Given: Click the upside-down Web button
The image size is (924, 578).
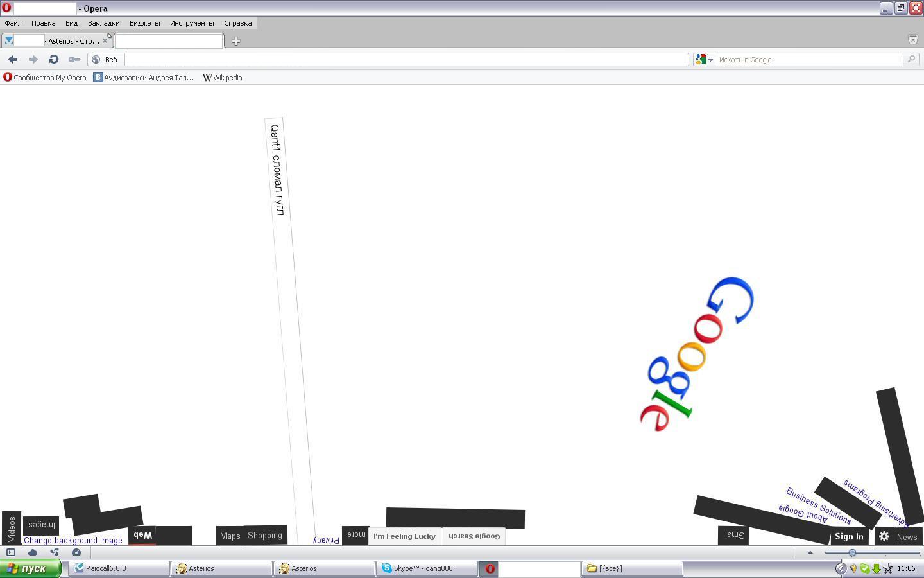Looking at the screenshot, I should click(142, 535).
